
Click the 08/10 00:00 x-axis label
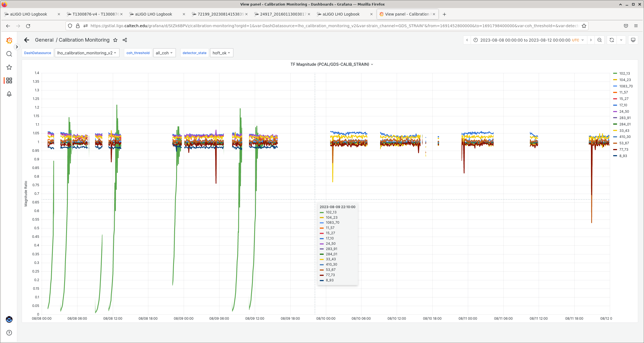click(326, 319)
